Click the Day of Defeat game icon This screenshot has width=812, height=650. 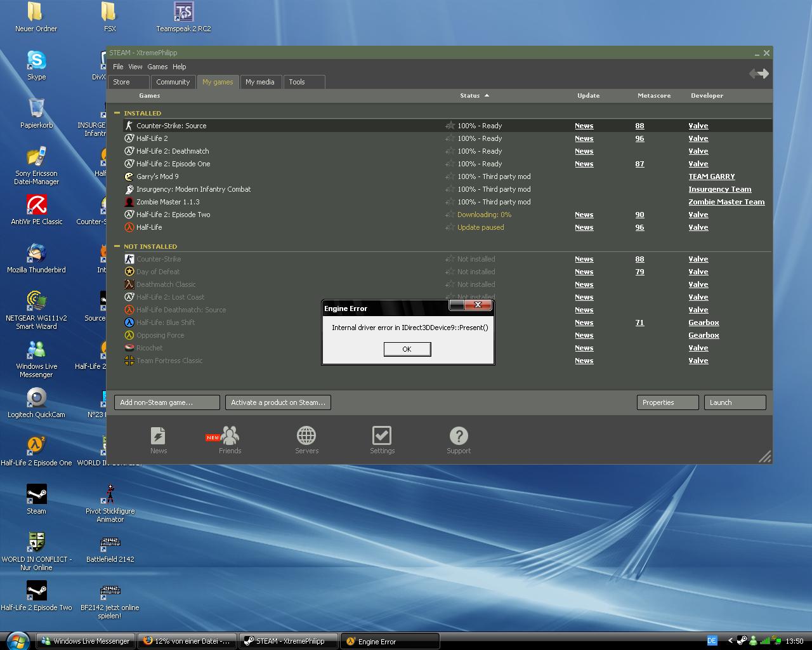tap(129, 272)
